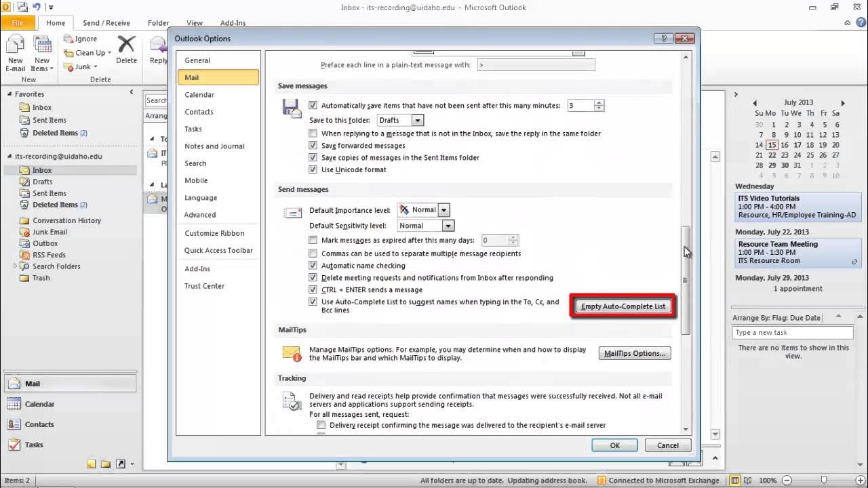Open Conversation History folder

pyautogui.click(x=66, y=220)
